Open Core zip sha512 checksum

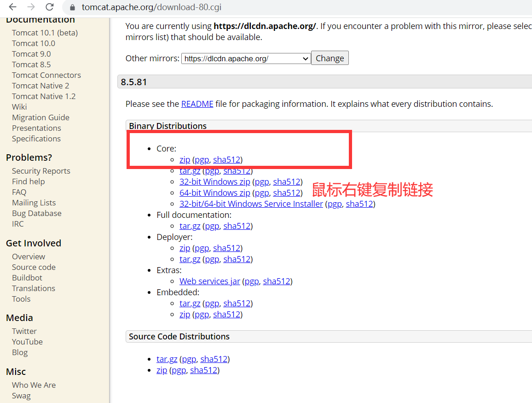(226, 159)
